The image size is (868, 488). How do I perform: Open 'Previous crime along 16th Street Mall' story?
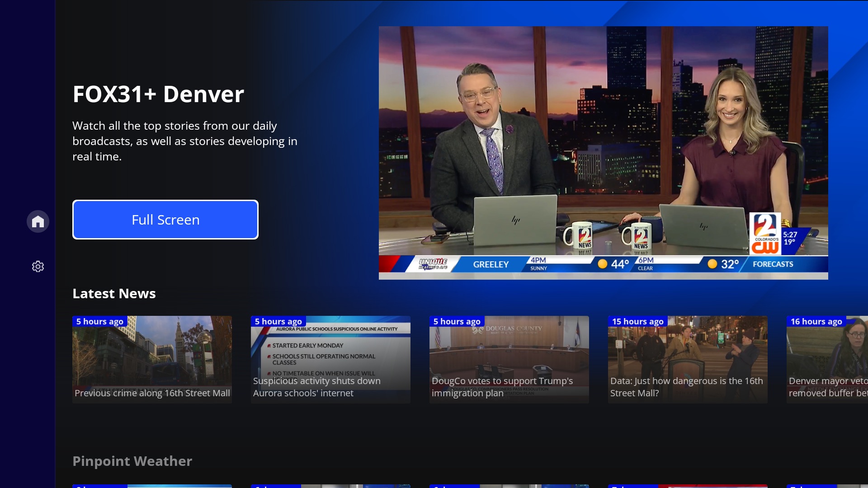pyautogui.click(x=152, y=360)
